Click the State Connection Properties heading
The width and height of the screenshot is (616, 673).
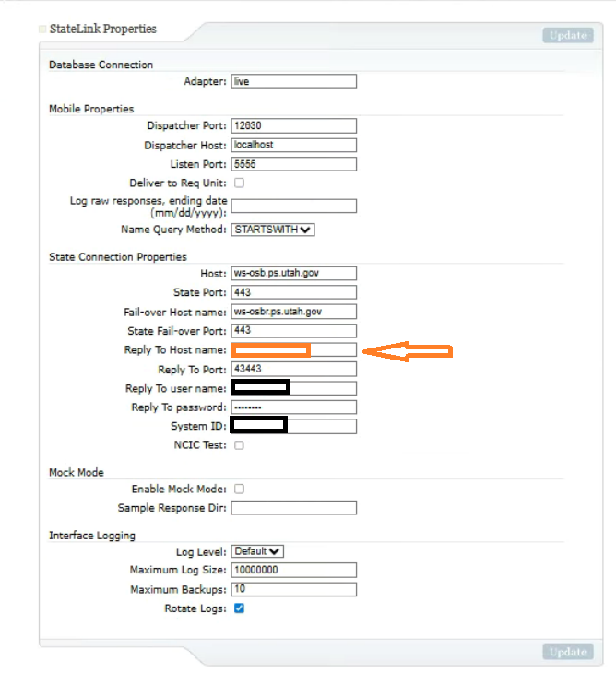click(x=118, y=257)
